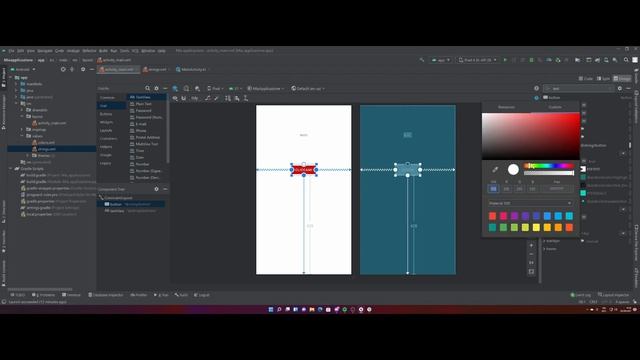Image resolution: width=640 pixels, height=360 pixels.
Task: Select Plain Text palette item
Action: [x=143, y=104]
